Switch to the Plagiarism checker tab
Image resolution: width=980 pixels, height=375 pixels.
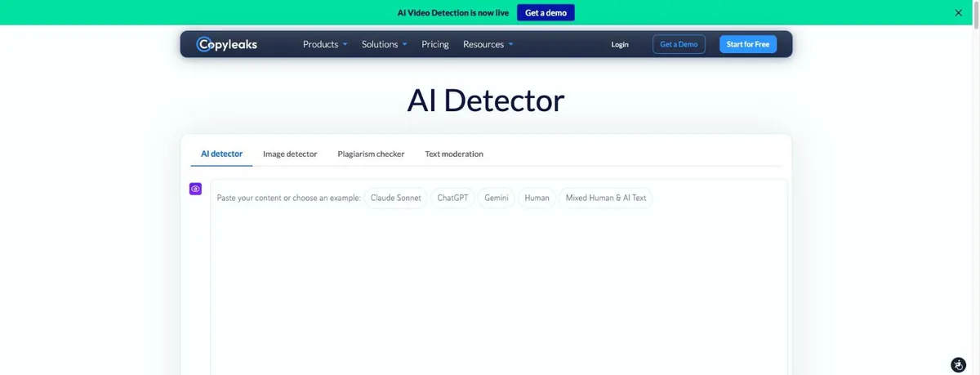(371, 154)
